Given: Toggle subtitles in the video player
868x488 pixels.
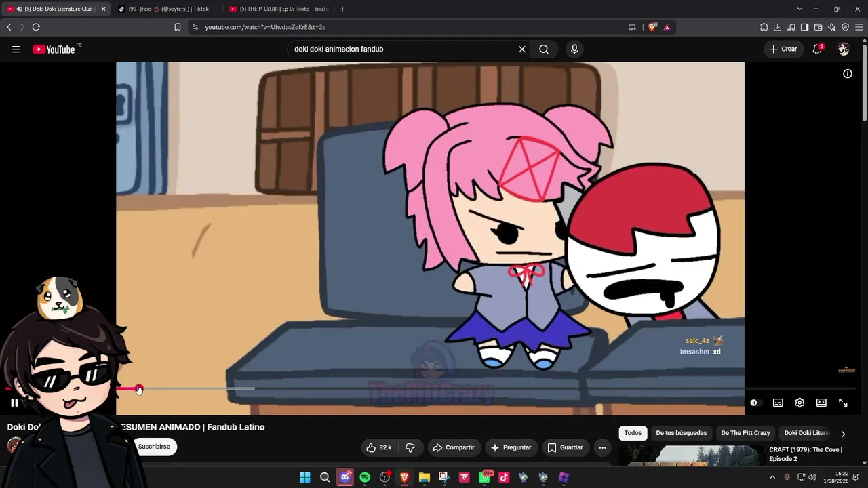Looking at the screenshot, I should click(x=778, y=403).
